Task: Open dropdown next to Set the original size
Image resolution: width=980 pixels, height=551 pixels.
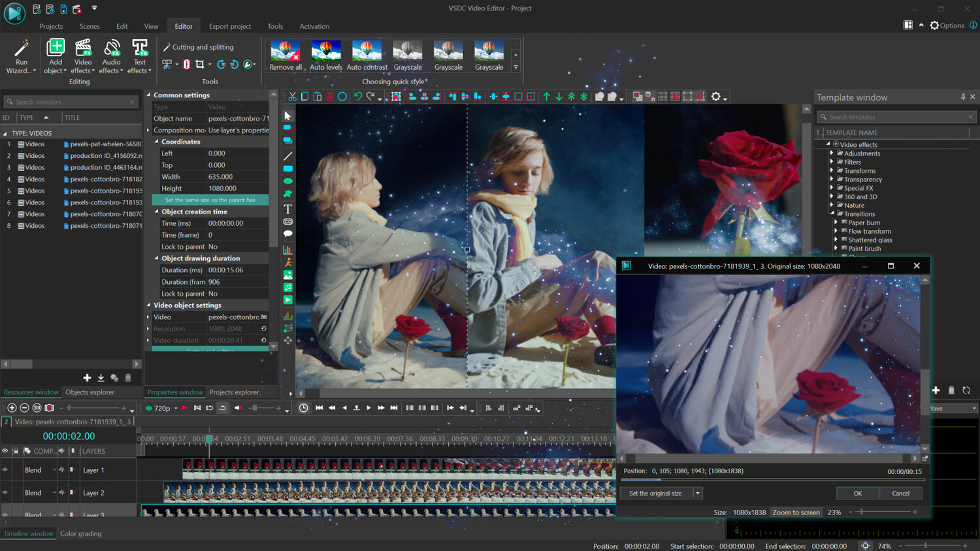Action: [x=698, y=494]
